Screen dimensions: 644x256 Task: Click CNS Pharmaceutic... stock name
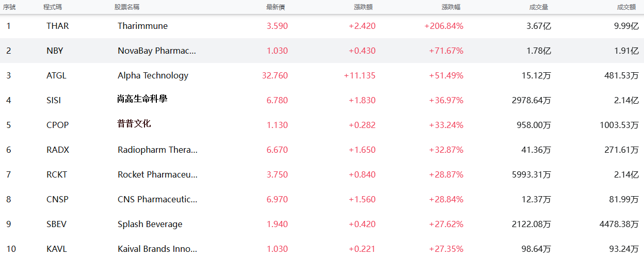(x=157, y=199)
